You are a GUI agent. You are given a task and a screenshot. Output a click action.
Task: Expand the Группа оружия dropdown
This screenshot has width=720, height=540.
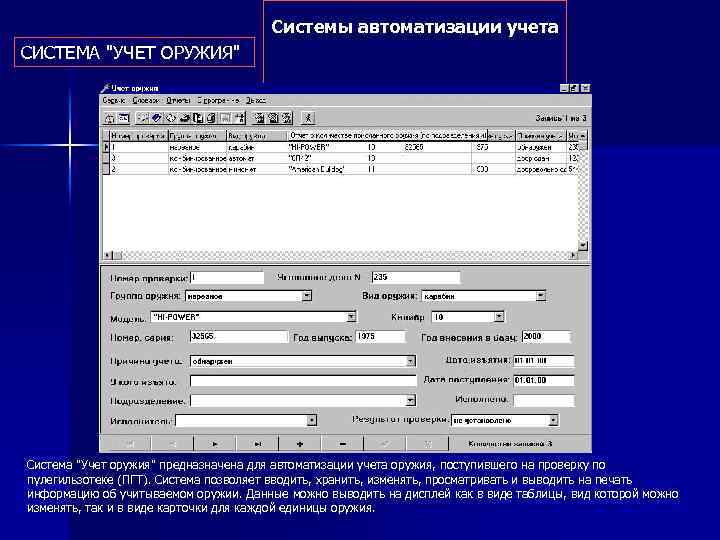tap(307, 296)
